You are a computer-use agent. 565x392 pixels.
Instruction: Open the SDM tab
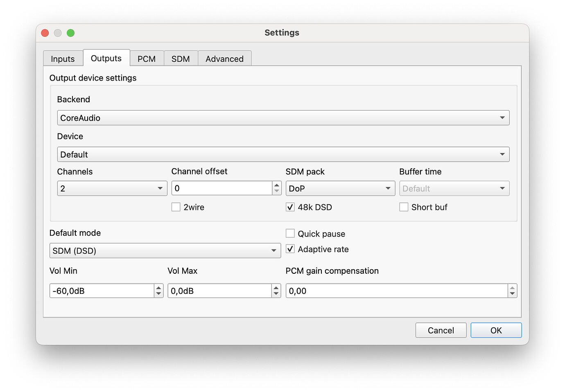pyautogui.click(x=181, y=59)
